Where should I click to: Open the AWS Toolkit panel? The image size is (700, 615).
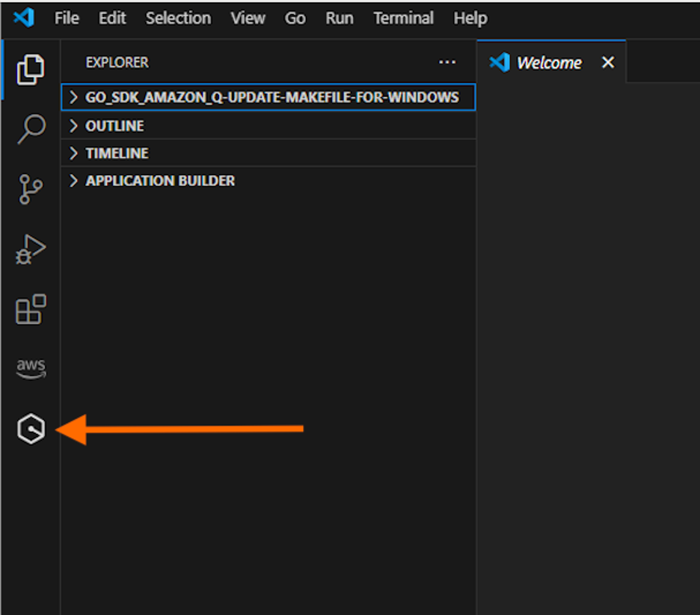click(x=30, y=367)
